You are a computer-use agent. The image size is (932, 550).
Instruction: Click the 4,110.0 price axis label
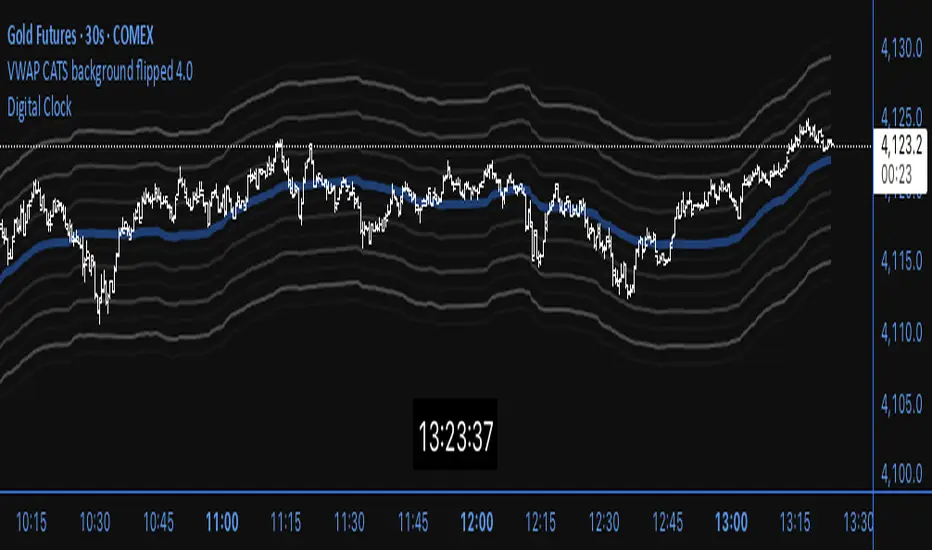(x=902, y=332)
